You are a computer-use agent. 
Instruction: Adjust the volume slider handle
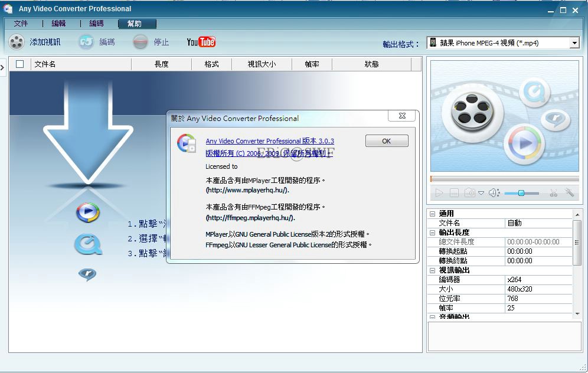pos(521,193)
